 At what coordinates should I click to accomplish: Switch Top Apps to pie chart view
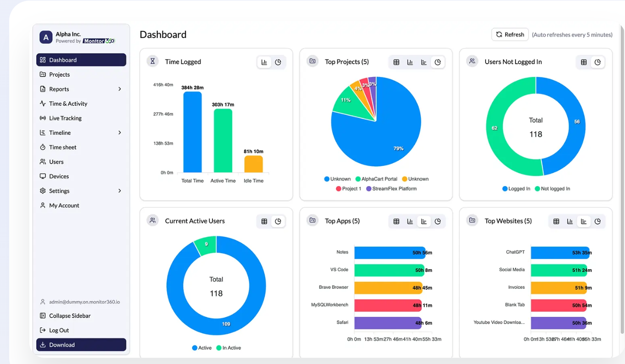(x=438, y=221)
